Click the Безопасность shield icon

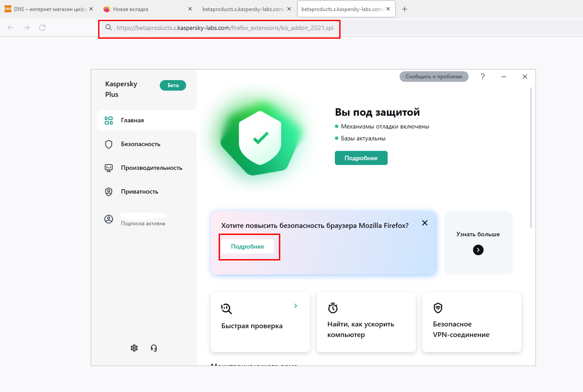coord(109,144)
